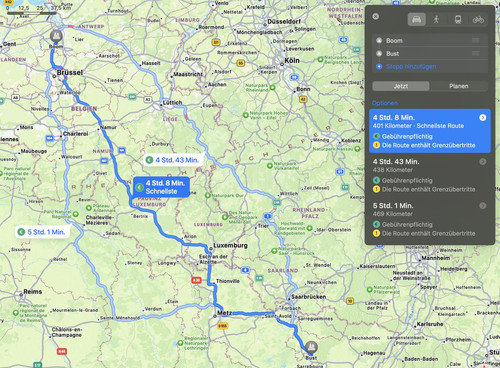Close the directions panel

tap(376, 16)
